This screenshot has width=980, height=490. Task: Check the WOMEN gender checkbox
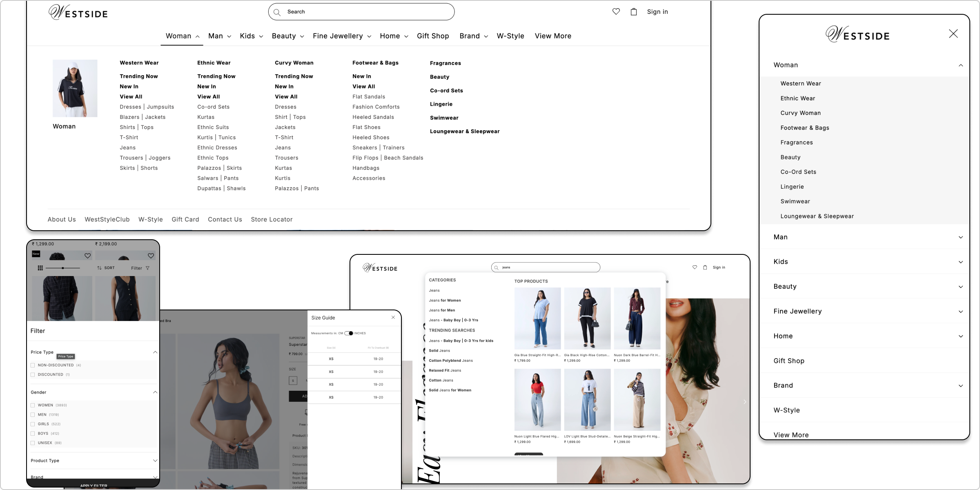pos(33,405)
